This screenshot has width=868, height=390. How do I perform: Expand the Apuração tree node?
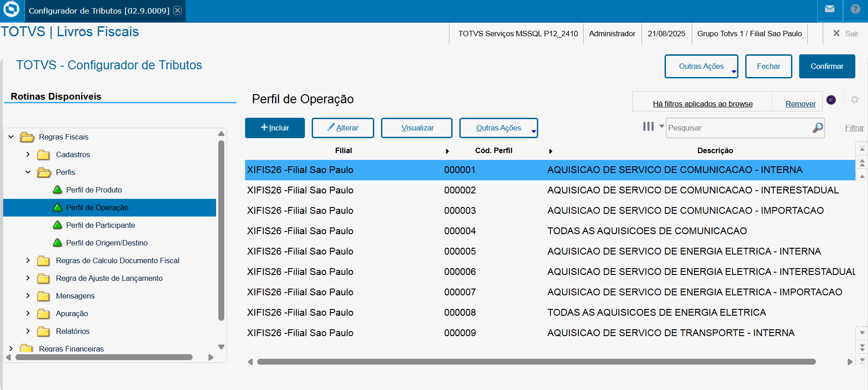coord(28,313)
